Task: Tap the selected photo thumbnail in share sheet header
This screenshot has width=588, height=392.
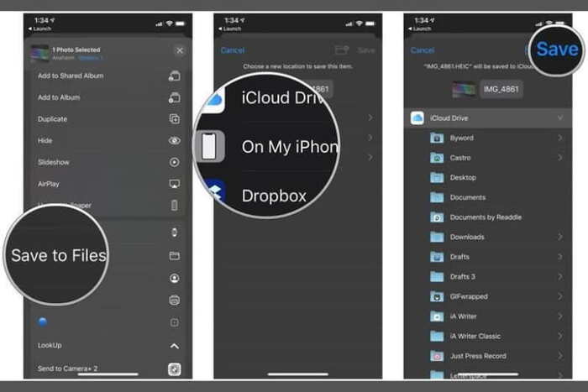Action: coord(40,53)
